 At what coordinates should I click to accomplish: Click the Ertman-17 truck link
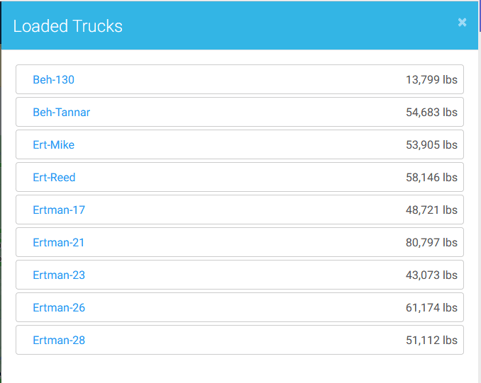59,210
